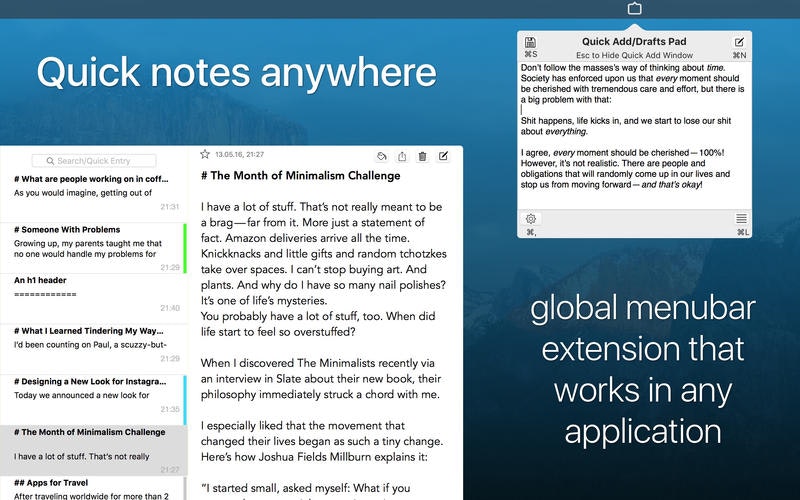Viewport: 800px width, 500px height.
Task: Share the current note
Action: pos(402,157)
